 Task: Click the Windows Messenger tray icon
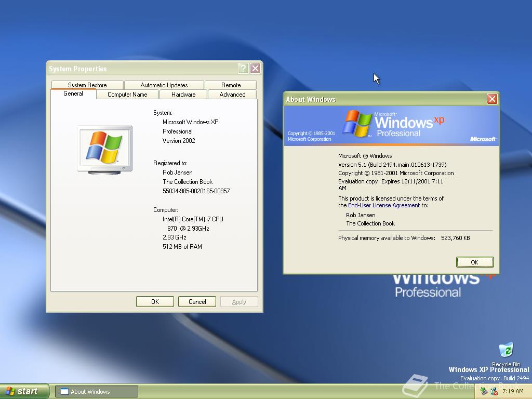494,391
